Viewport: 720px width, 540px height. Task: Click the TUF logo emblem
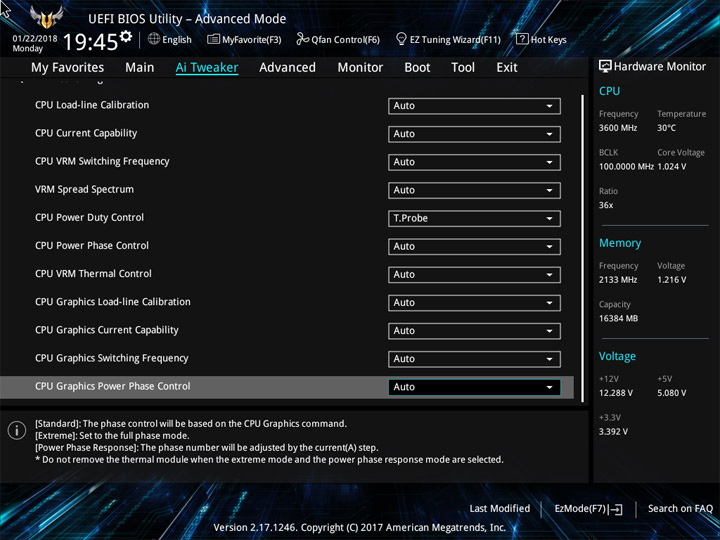tap(46, 17)
